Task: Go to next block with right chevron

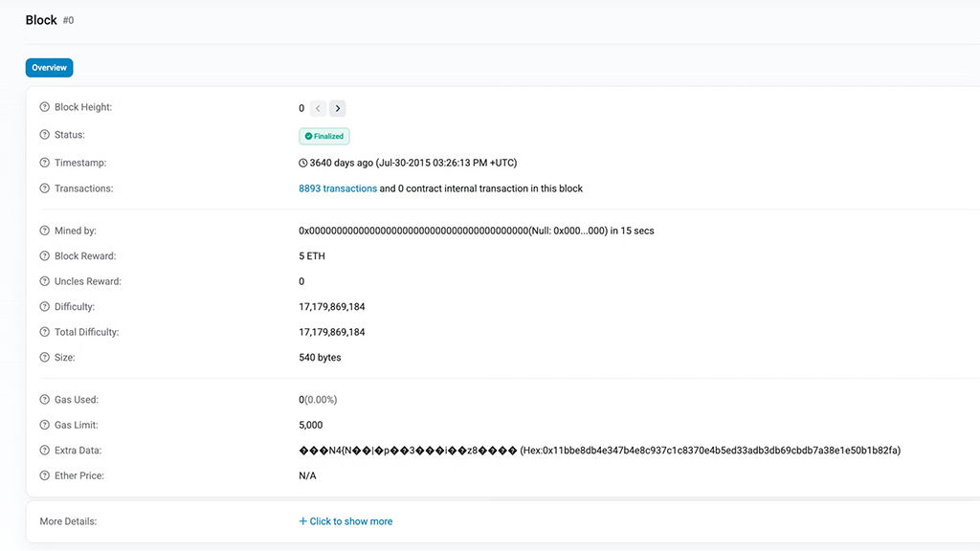Action: click(x=338, y=109)
